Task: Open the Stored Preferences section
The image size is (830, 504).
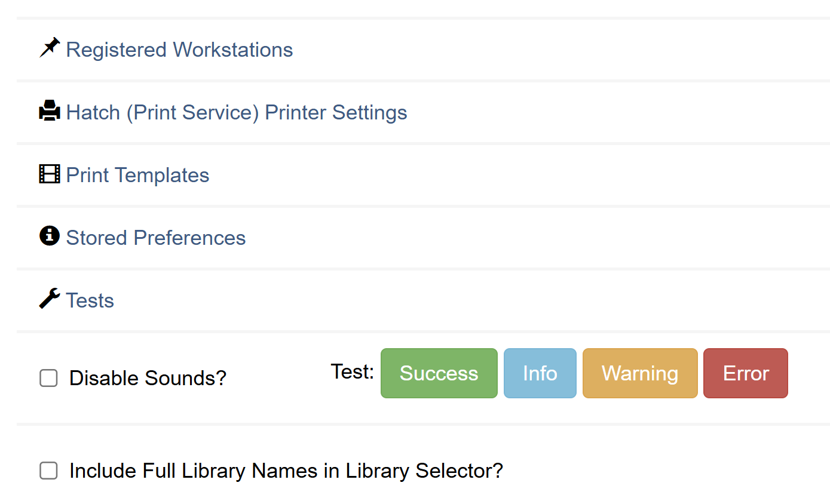Action: (x=156, y=238)
